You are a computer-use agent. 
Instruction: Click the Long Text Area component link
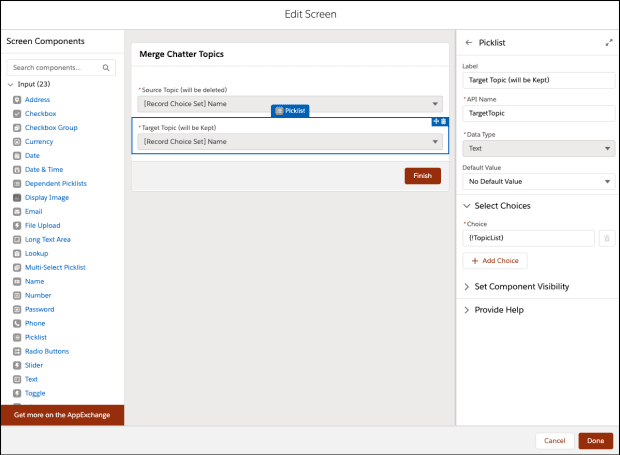point(47,240)
